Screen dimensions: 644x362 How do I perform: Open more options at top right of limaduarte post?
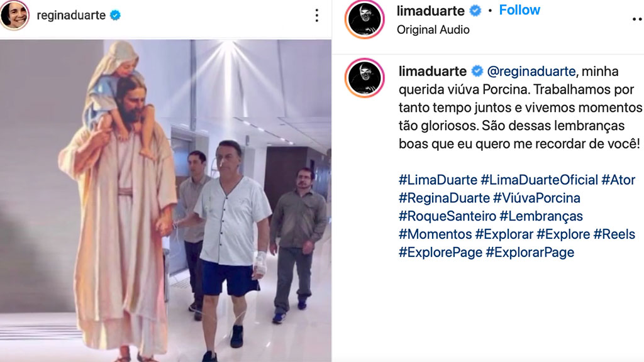(638, 19)
